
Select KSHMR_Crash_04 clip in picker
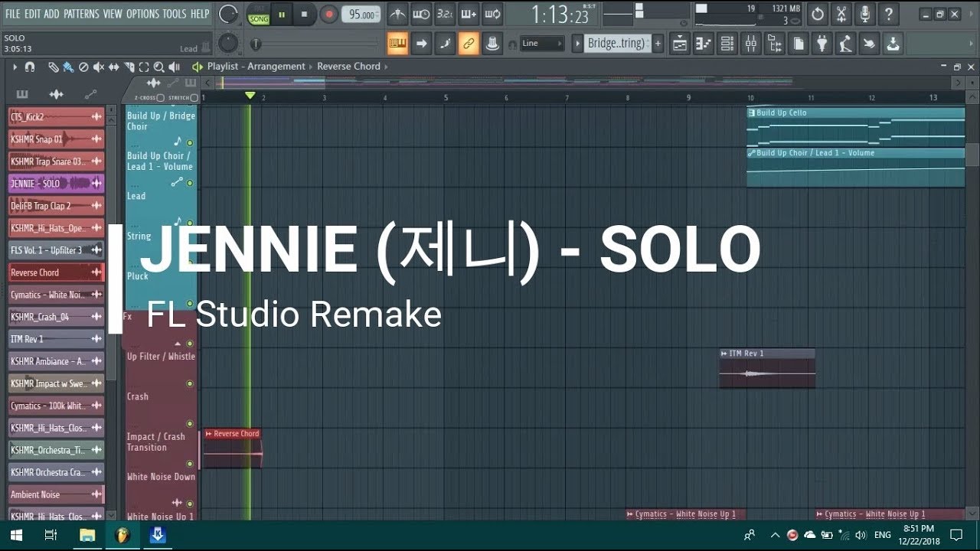click(x=56, y=317)
